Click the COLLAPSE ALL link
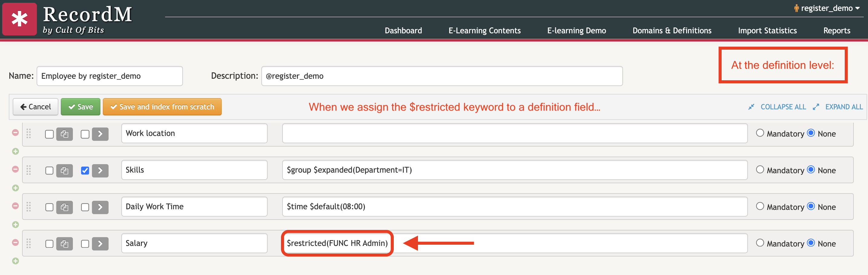Viewport: 868px width, 275px height. 782,107
